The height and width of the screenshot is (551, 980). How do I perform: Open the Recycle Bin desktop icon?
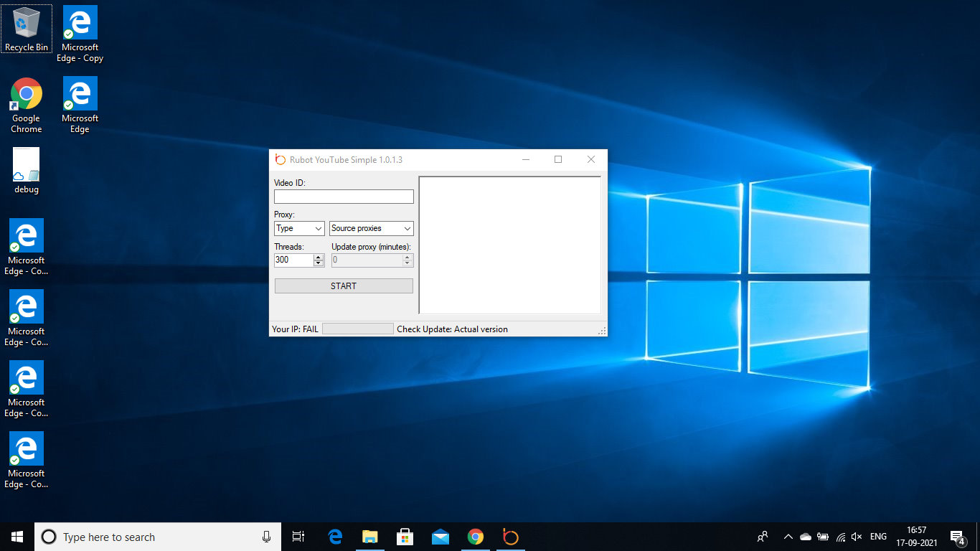pos(27,29)
